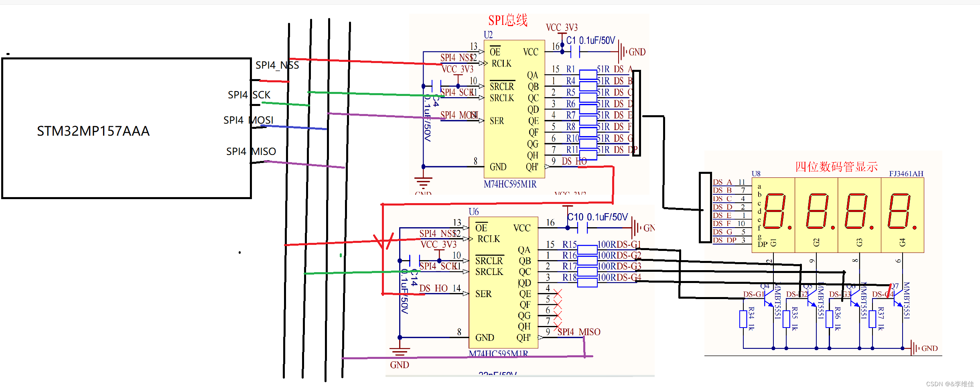Click the U8 display designator
The width and height of the screenshot is (980, 391).
756,174
